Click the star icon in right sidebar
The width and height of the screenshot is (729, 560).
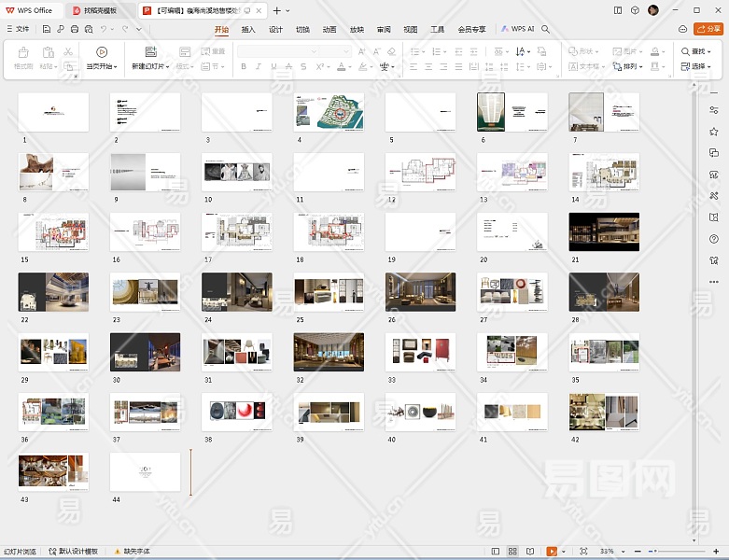[x=714, y=132]
